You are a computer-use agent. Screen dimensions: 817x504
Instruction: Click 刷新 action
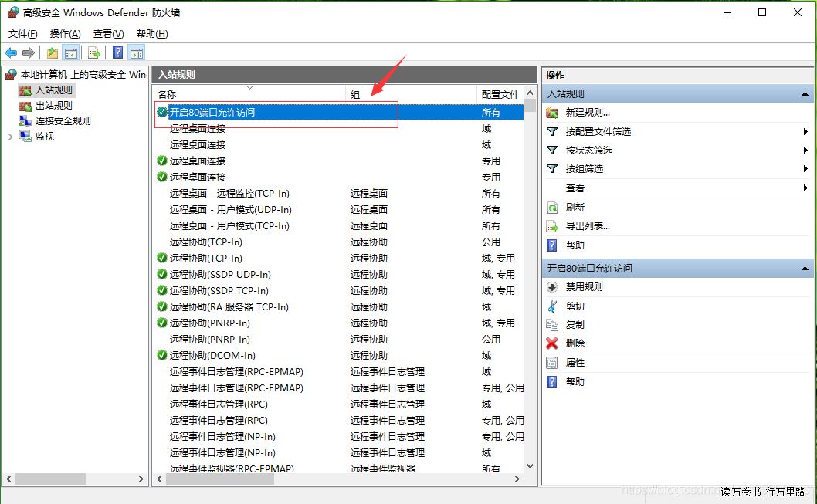coord(575,207)
